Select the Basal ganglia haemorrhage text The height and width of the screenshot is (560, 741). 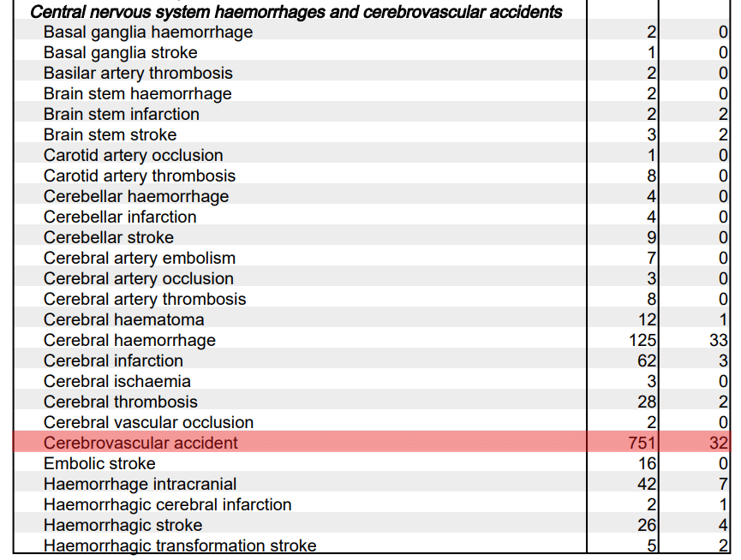[148, 32]
